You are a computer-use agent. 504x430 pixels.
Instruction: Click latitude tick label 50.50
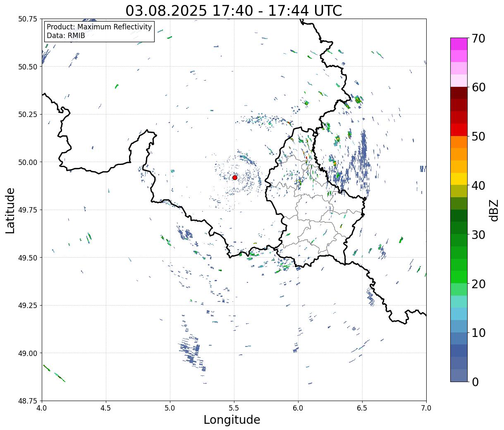tap(28, 67)
